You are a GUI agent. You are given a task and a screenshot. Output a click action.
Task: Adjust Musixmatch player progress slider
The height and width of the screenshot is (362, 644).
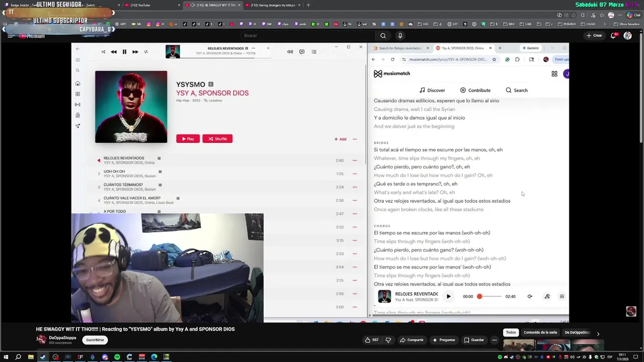490,297
